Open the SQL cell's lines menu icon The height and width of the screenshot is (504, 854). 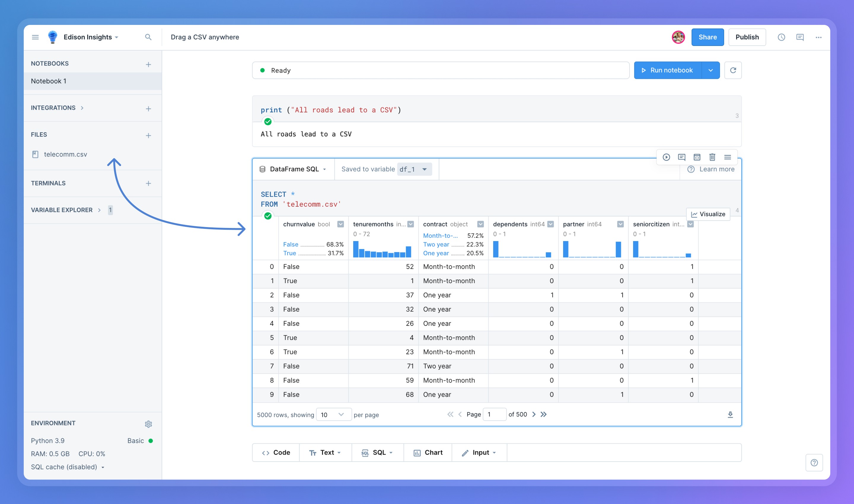click(x=728, y=157)
